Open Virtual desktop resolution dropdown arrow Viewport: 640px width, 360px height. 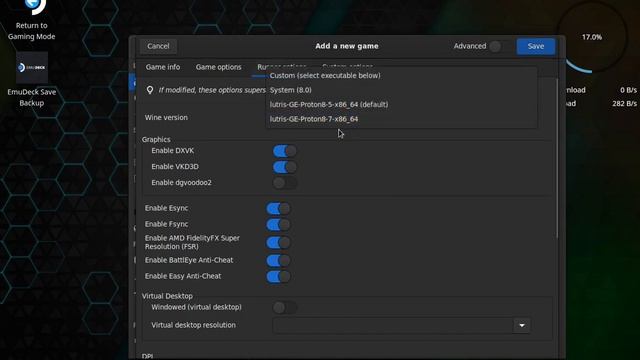(x=522, y=325)
